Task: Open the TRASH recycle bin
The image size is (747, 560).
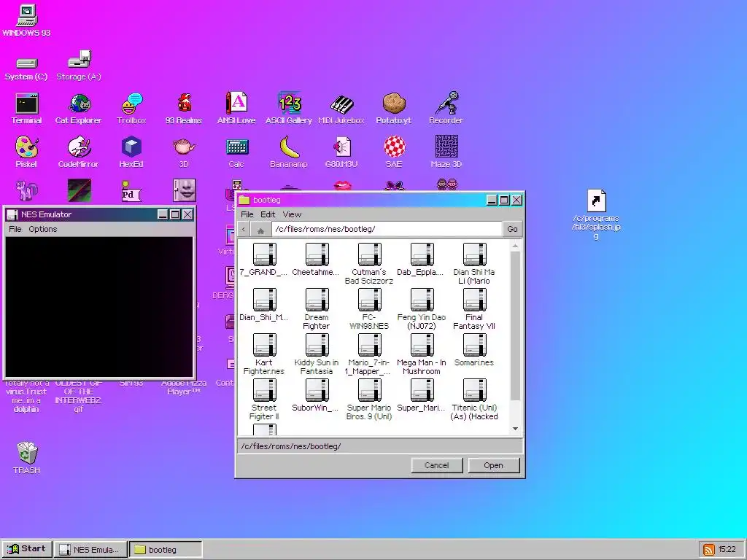Action: 27,458
